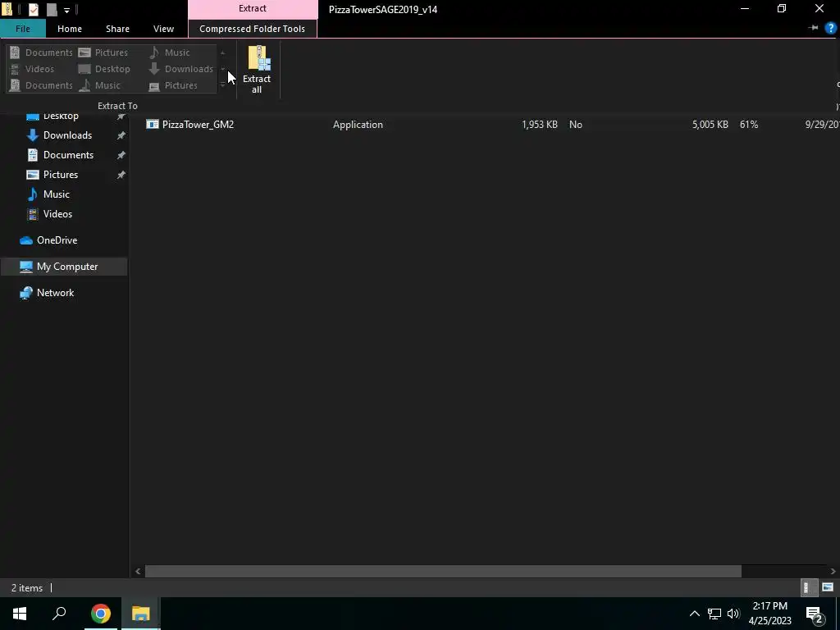Click the Network icon in navigation pane
Screen dimensions: 840x630
coord(25,293)
